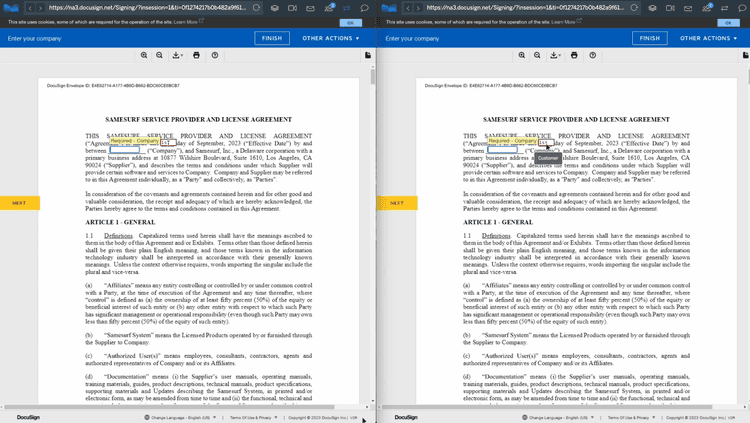
Task: Open page thumbnails panel in left window
Action: (x=368, y=56)
